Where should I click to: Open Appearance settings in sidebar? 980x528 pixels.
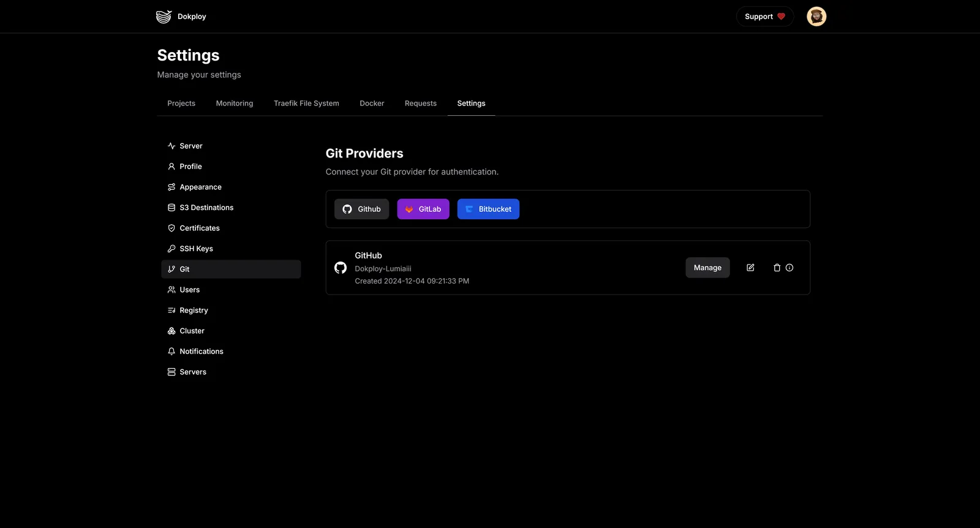point(200,187)
